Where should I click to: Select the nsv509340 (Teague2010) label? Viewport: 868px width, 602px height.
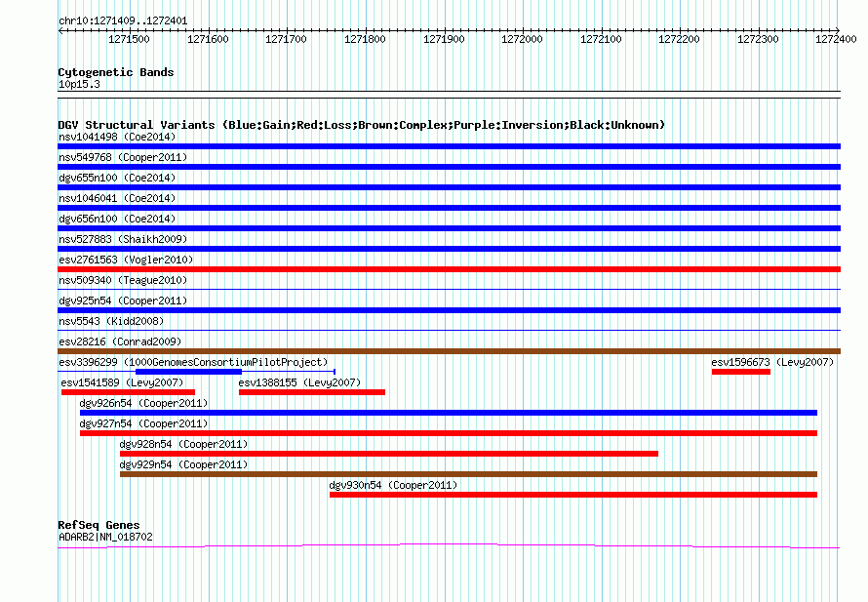(123, 280)
